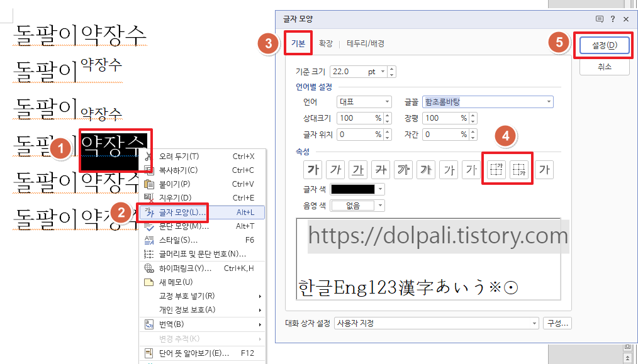This screenshot has height=364, width=638.
Task: Toggle italic 가 attribute button
Action: click(x=336, y=170)
